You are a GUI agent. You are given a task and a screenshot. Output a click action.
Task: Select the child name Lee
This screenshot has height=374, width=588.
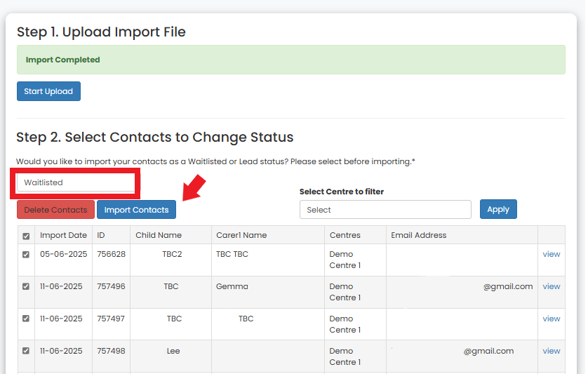click(x=173, y=351)
